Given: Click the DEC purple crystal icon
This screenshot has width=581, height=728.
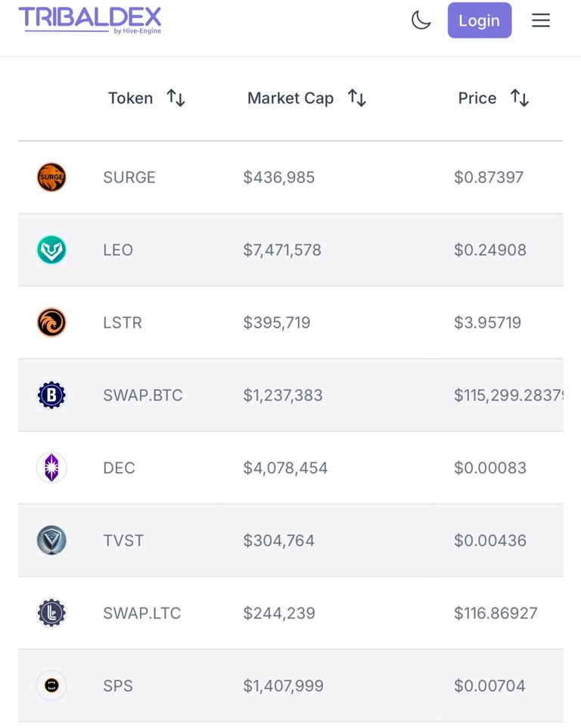Looking at the screenshot, I should coord(51,468).
